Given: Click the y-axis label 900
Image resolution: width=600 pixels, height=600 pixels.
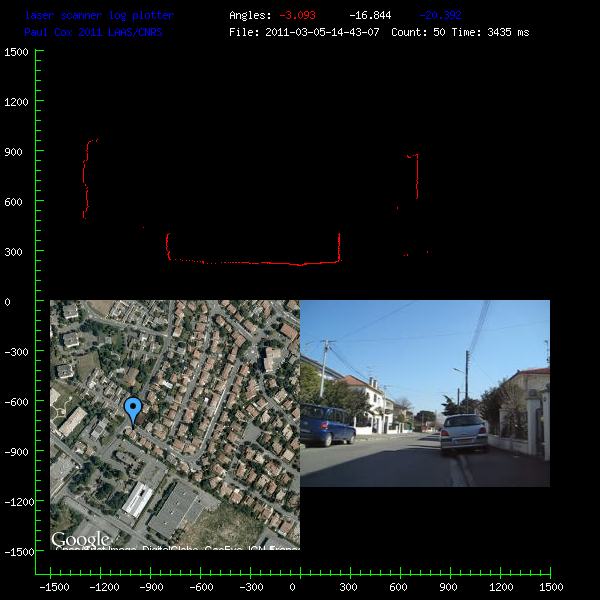Looking at the screenshot, I should coord(13,152).
